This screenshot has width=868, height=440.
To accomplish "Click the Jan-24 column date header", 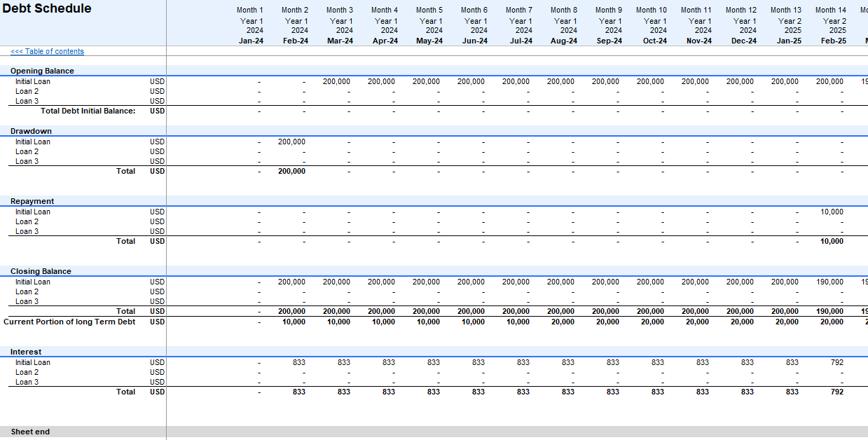I will (x=251, y=41).
